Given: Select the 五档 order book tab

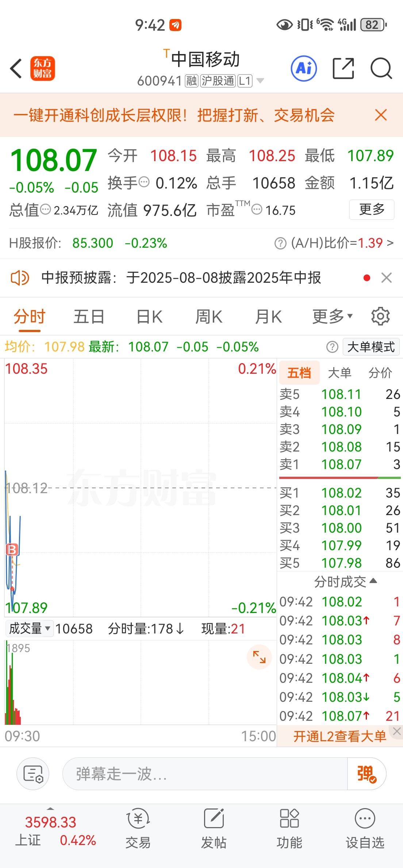Looking at the screenshot, I should coord(299,373).
